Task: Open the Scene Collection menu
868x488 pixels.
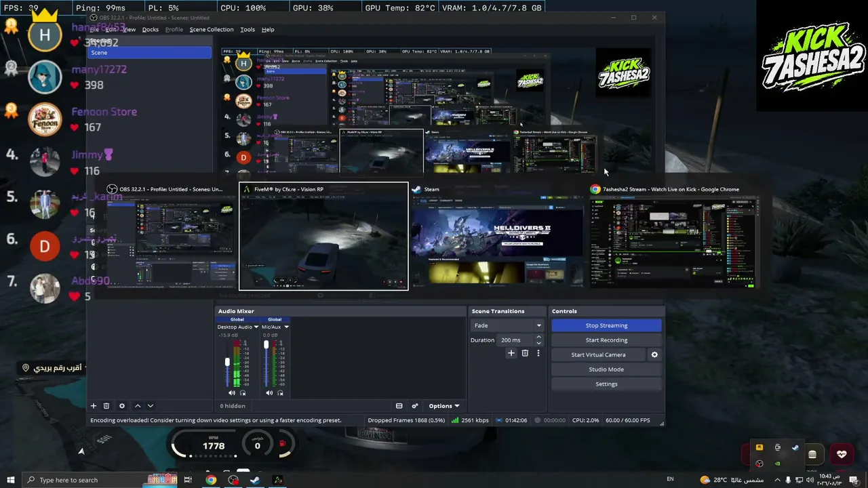Action: pos(211,30)
